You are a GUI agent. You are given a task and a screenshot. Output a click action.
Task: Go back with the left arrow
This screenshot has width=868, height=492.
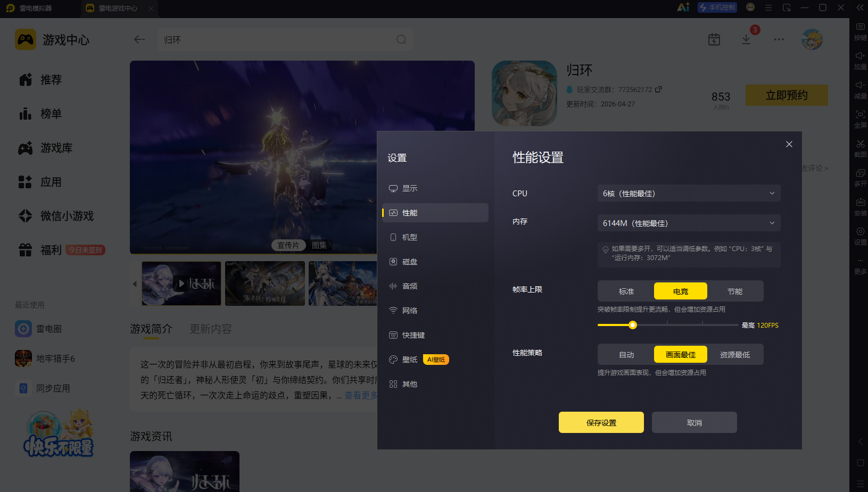139,39
